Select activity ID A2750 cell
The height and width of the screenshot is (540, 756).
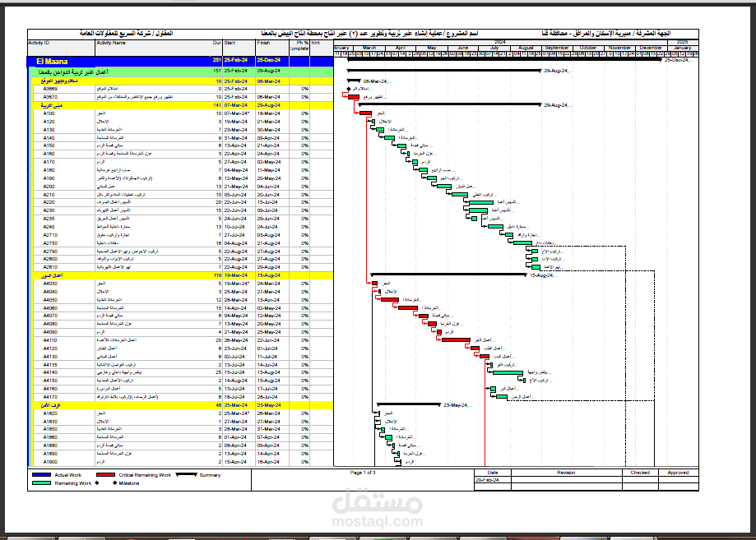tap(50, 243)
